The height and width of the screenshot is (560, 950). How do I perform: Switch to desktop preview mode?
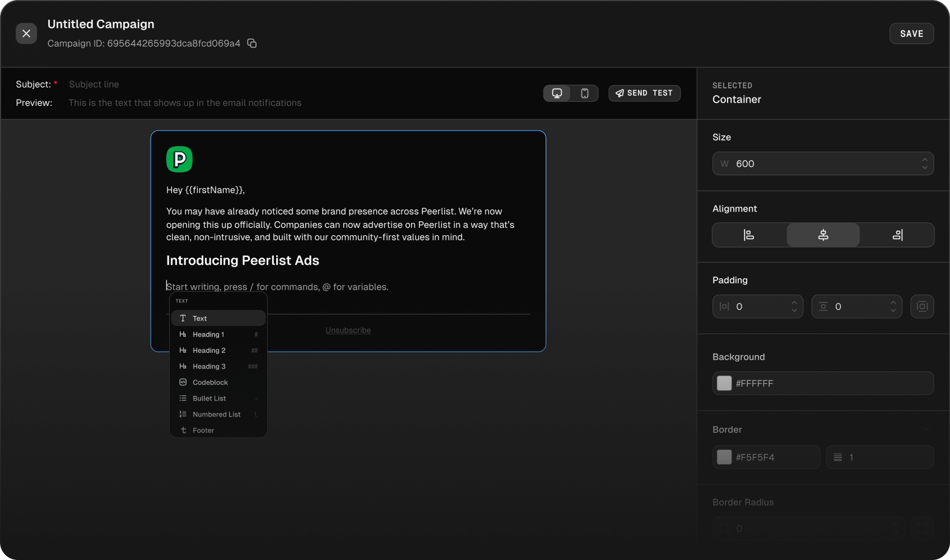coord(557,94)
